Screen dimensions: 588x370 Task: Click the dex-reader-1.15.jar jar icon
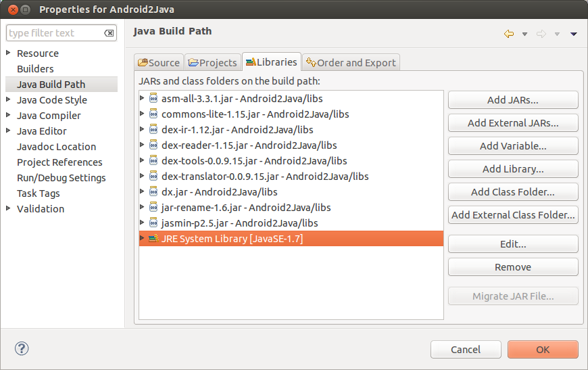pyautogui.click(x=153, y=145)
